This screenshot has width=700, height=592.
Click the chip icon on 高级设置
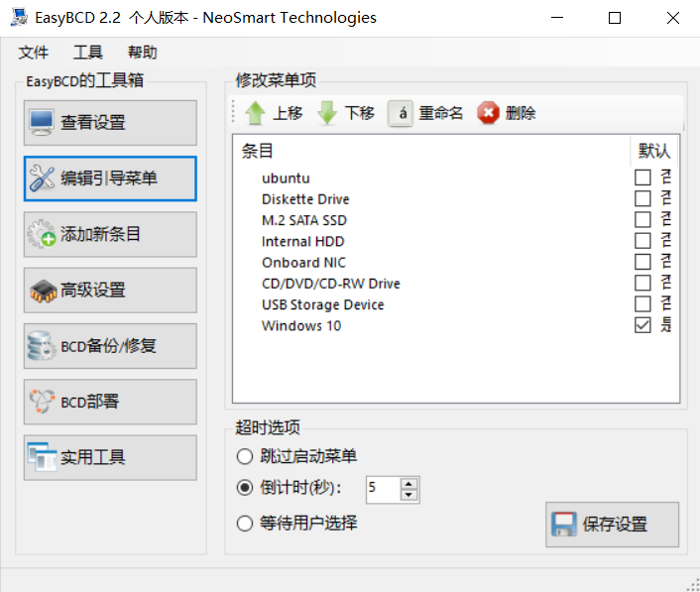pyautogui.click(x=43, y=291)
